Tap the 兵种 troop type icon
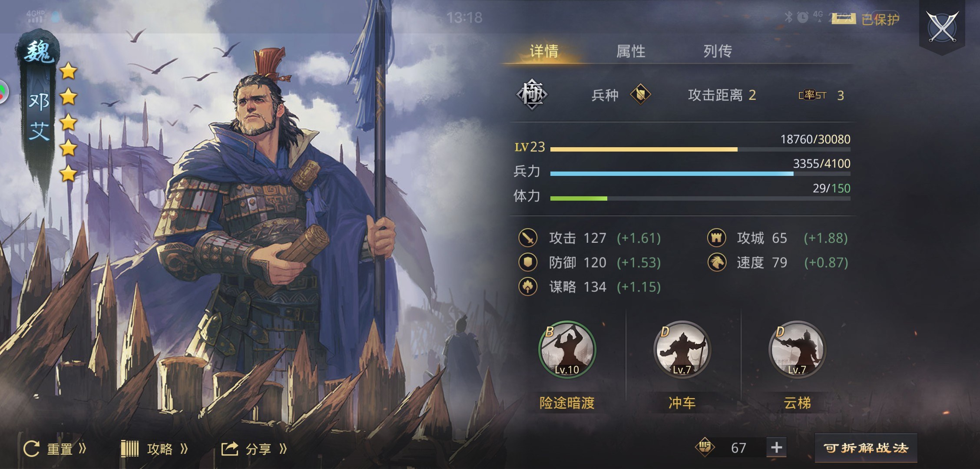 click(641, 95)
